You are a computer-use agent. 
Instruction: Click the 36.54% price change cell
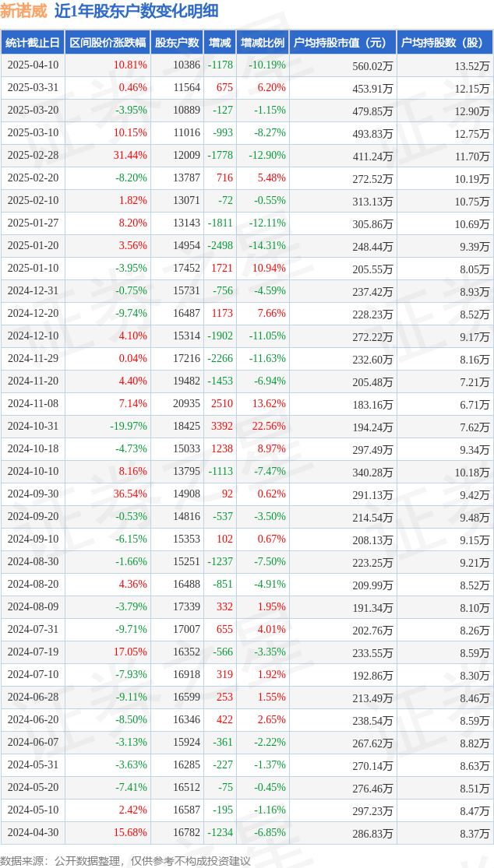[130, 494]
